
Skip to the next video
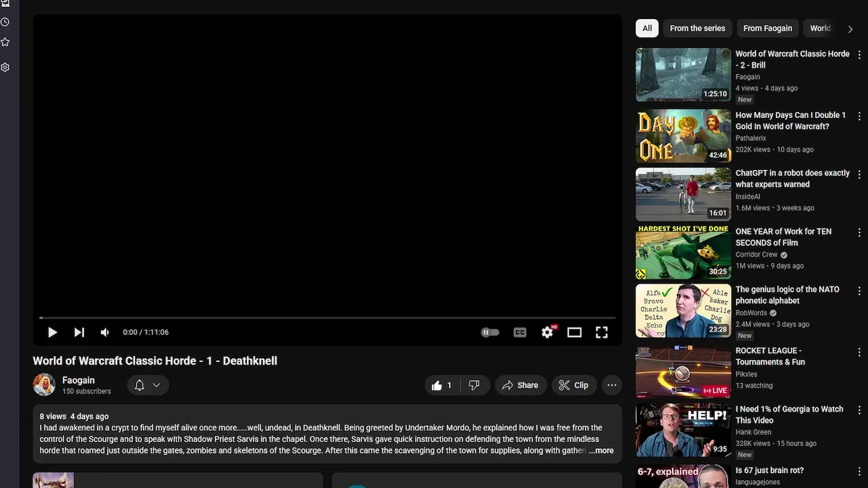79,332
